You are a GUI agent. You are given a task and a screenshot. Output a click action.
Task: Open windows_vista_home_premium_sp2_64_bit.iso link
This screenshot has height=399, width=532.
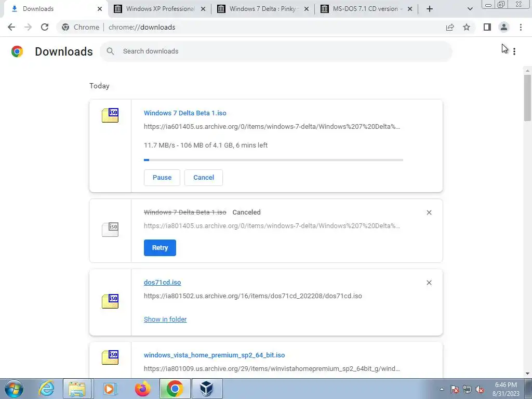(214, 355)
